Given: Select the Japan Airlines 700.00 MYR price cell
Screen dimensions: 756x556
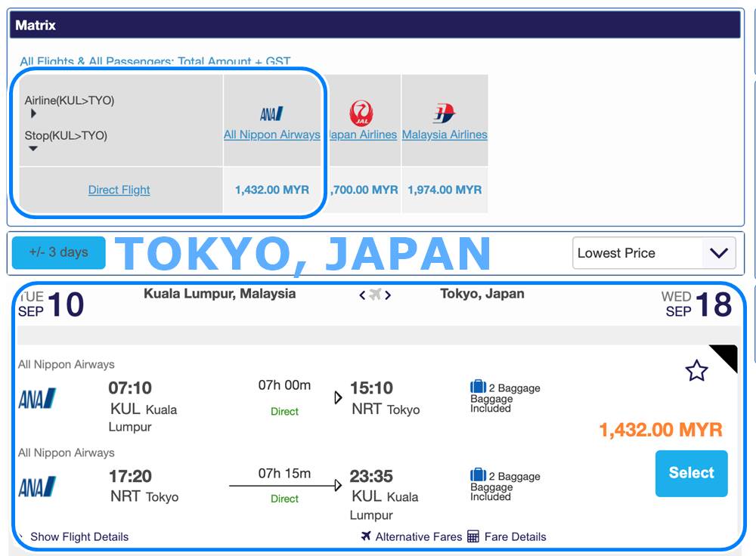Looking at the screenshot, I should 364,190.
